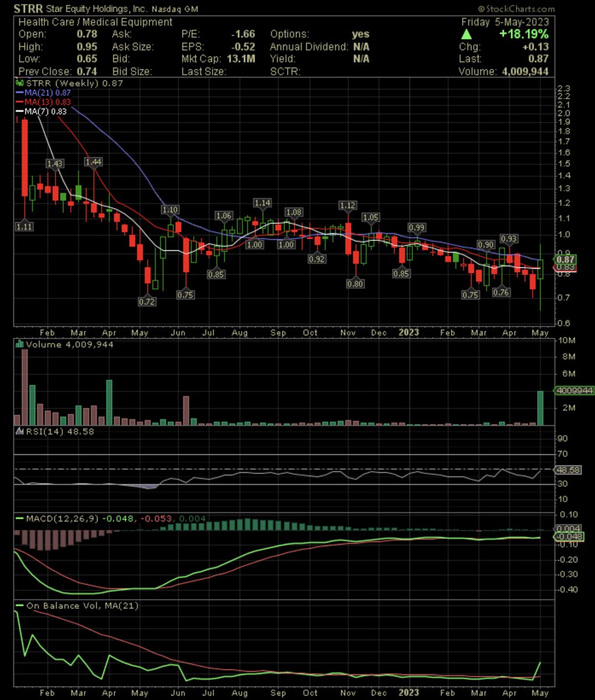
Task: Click the High value 0.95
Action: coord(87,47)
